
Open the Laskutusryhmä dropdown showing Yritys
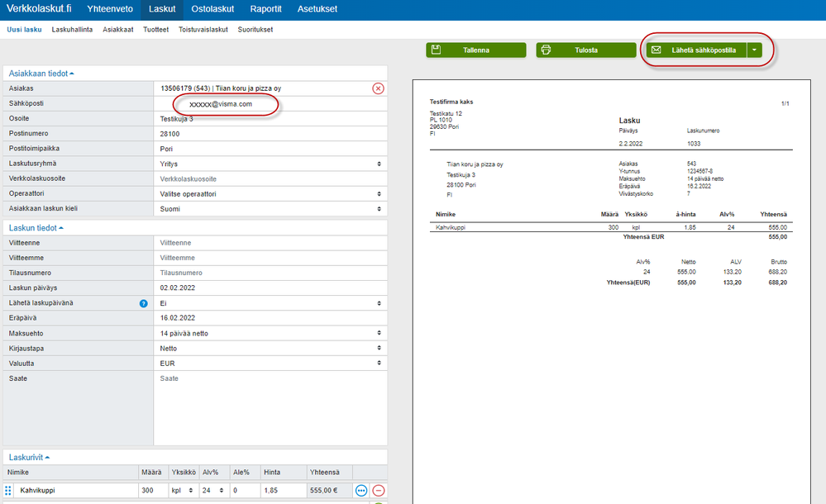coord(270,164)
